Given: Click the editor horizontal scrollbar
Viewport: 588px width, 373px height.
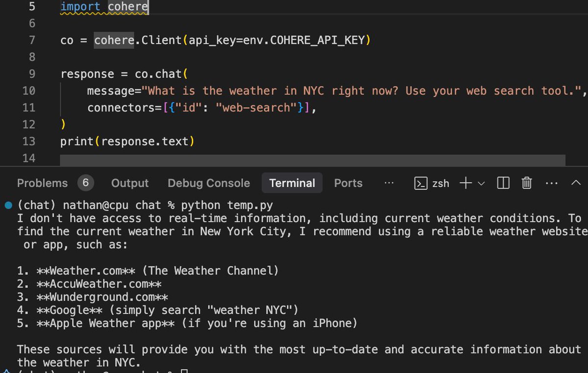Looking at the screenshot, I should 313,161.
